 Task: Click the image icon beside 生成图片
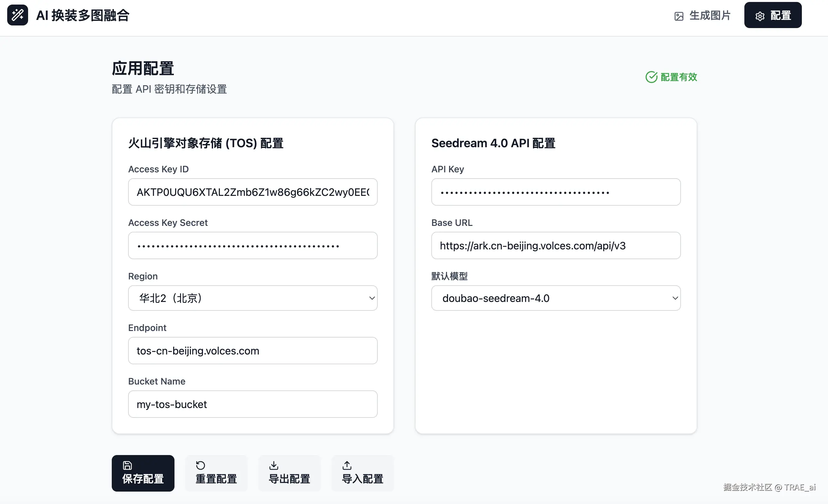point(678,16)
